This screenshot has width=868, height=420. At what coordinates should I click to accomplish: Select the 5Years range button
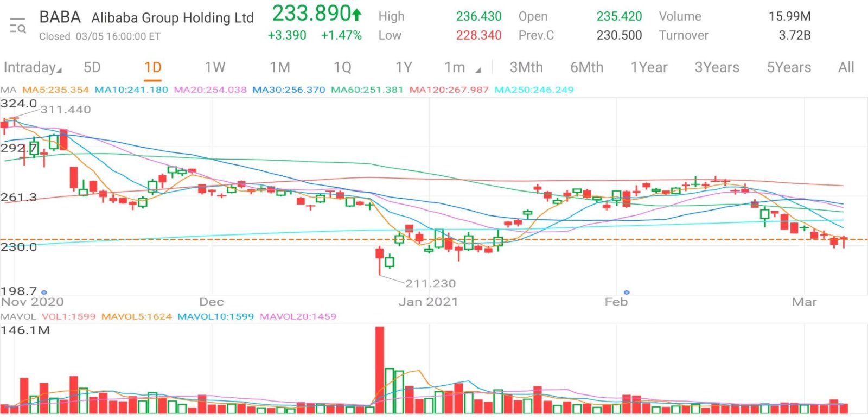tap(789, 67)
